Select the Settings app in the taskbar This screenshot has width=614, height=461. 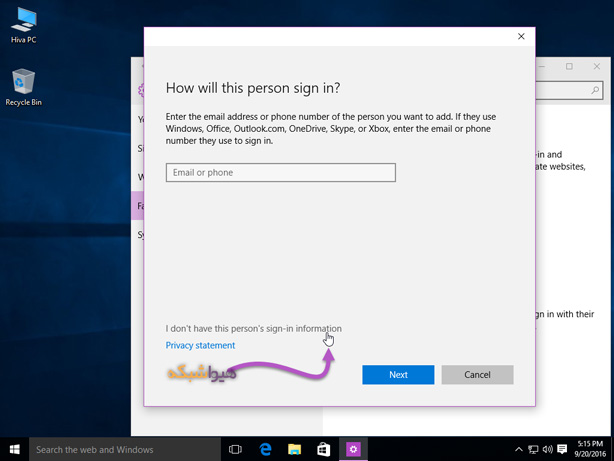pos(353,449)
